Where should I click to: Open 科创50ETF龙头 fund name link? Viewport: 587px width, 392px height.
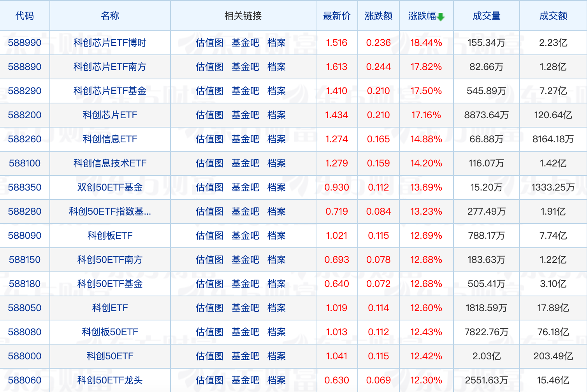(x=110, y=380)
